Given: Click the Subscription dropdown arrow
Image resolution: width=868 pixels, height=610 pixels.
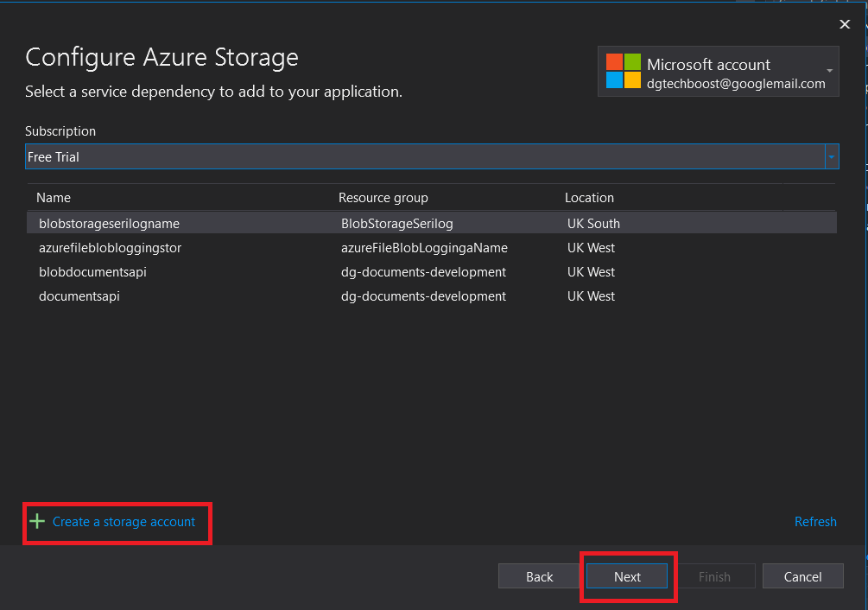Looking at the screenshot, I should (x=832, y=157).
